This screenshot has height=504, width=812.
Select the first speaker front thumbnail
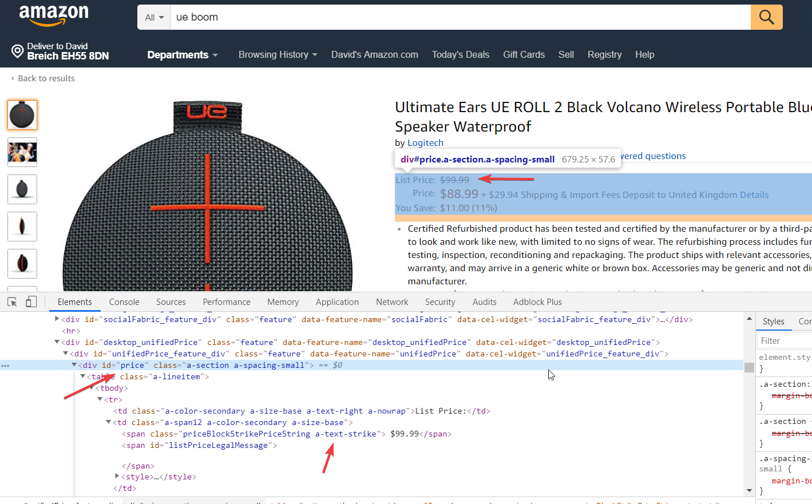pos(22,115)
